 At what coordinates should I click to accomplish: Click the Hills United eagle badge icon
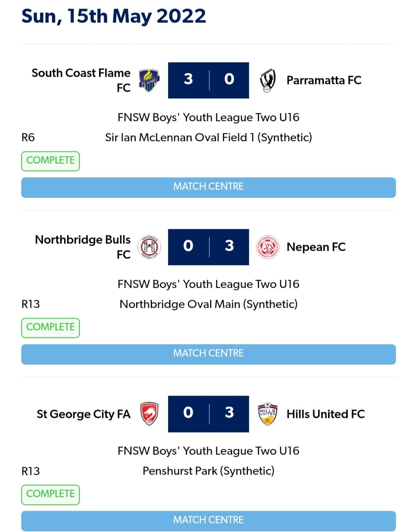[268, 414]
